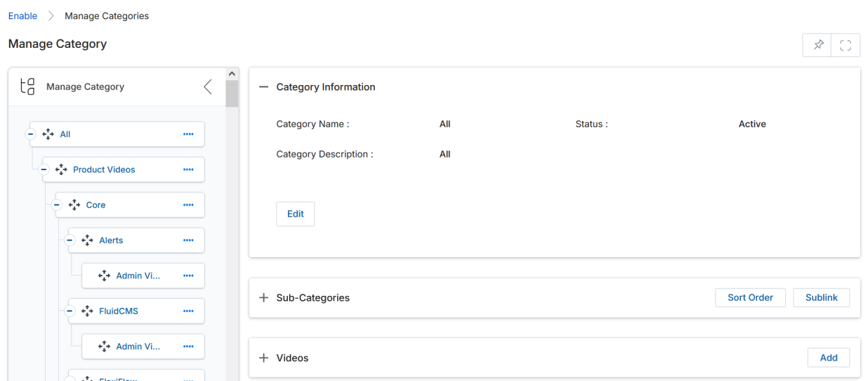This screenshot has width=868, height=381.
Task: Click Add button in Videos section
Action: tap(829, 358)
